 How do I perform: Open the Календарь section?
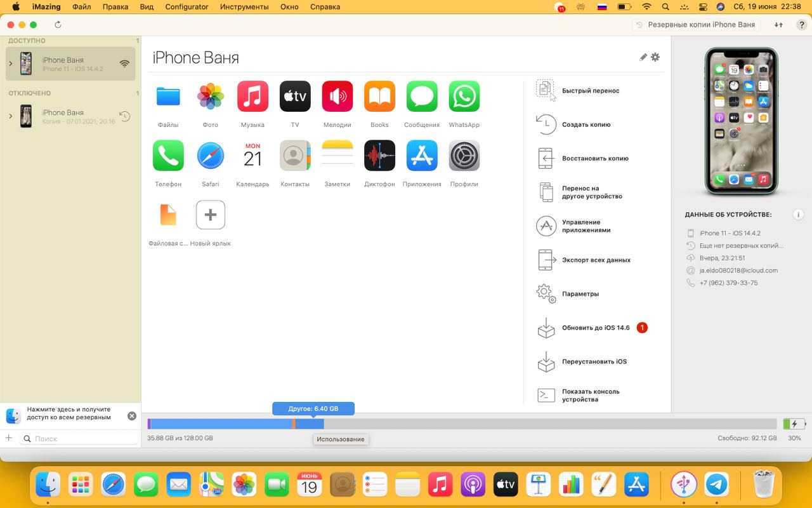tap(252, 156)
